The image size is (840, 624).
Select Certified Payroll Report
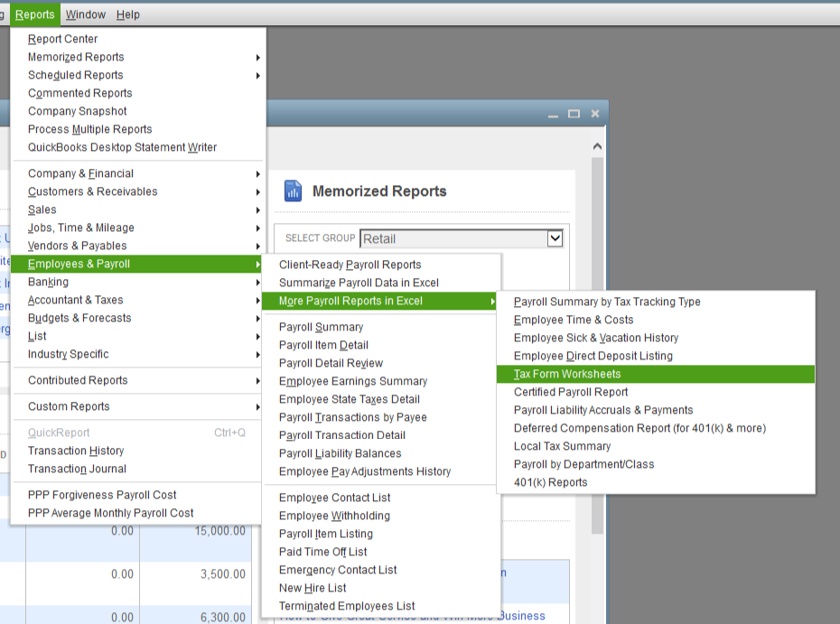(x=656, y=392)
